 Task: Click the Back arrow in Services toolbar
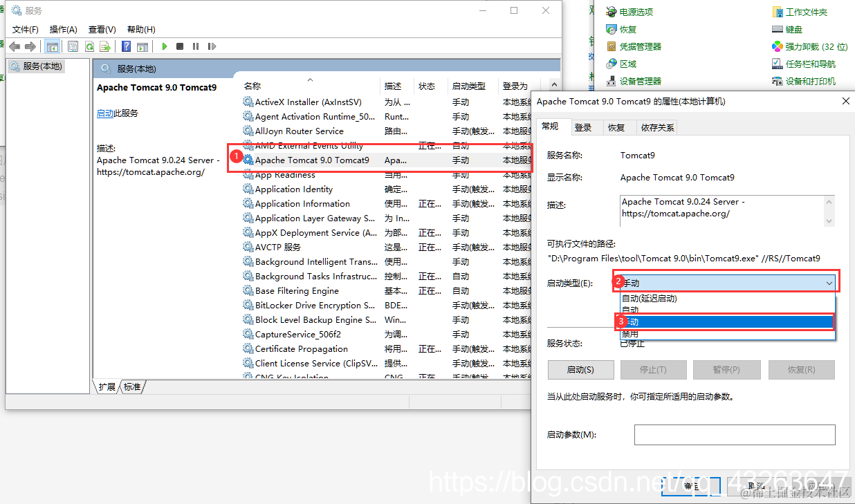tap(14, 46)
